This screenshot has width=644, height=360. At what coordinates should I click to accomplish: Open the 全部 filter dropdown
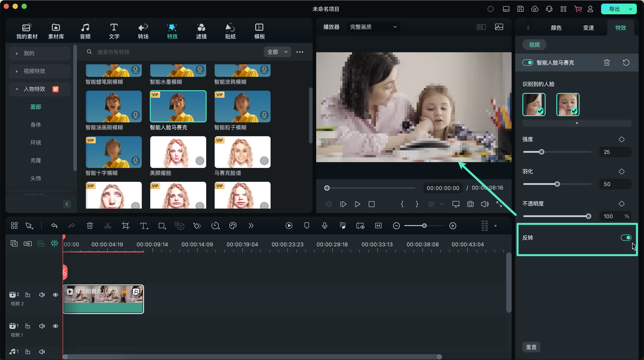[x=277, y=52]
